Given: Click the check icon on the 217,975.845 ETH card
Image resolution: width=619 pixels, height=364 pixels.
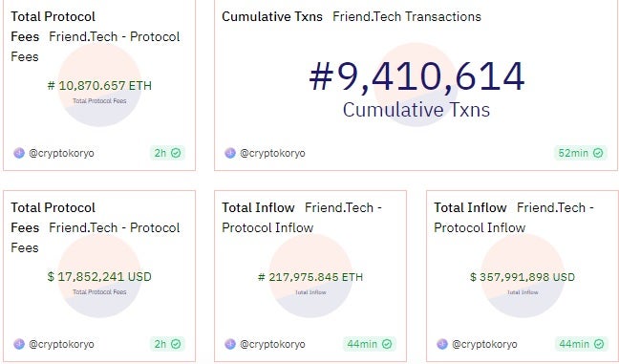Looking at the screenshot, I should click(387, 344).
